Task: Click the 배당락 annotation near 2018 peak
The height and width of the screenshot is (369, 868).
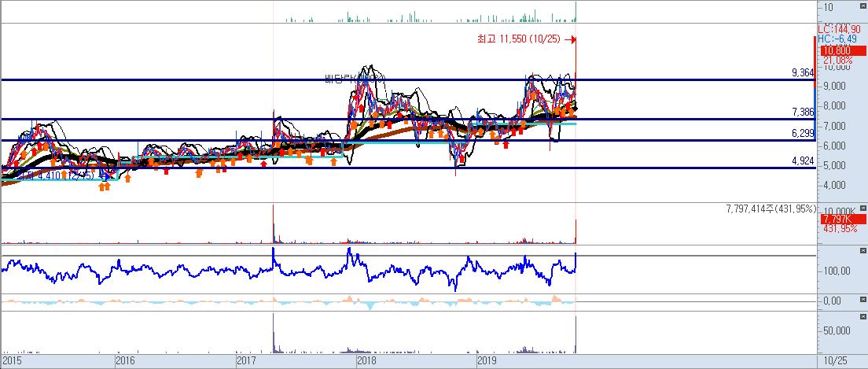Action: (355, 79)
